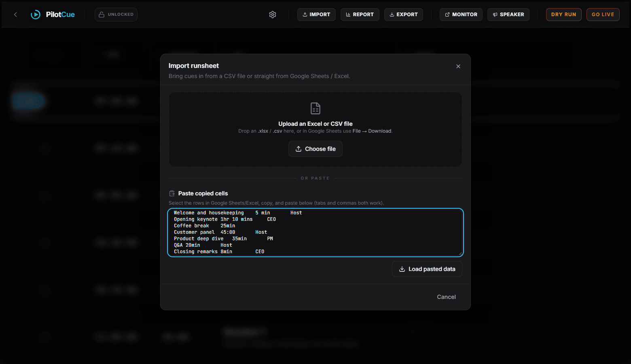This screenshot has height=364, width=631.
Task: Start a DRY RUN
Action: [563, 15]
